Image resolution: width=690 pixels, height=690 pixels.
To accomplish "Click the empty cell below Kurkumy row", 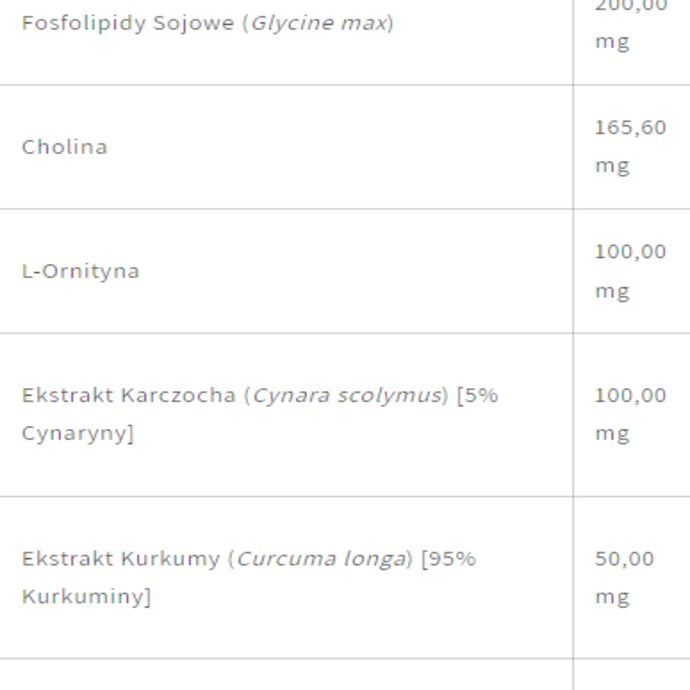I will [286, 675].
